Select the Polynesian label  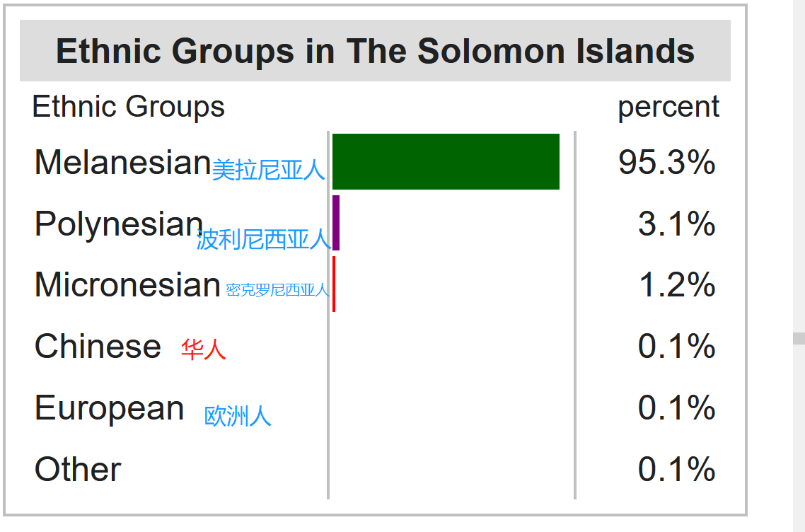point(119,224)
